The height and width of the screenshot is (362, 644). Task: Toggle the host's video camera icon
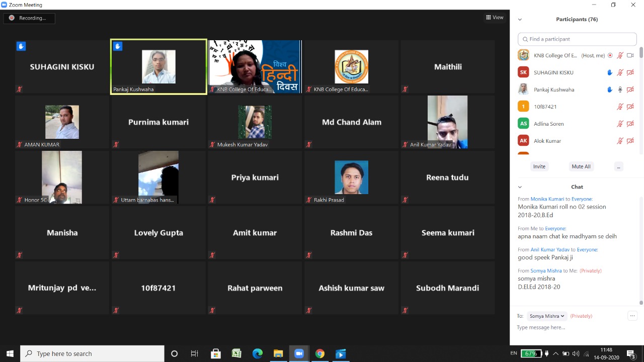point(630,55)
